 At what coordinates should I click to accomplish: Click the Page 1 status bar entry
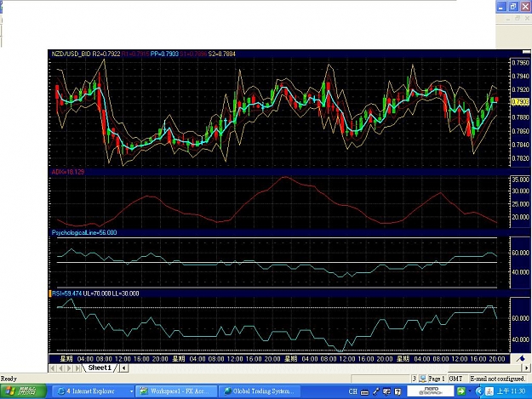(x=437, y=379)
